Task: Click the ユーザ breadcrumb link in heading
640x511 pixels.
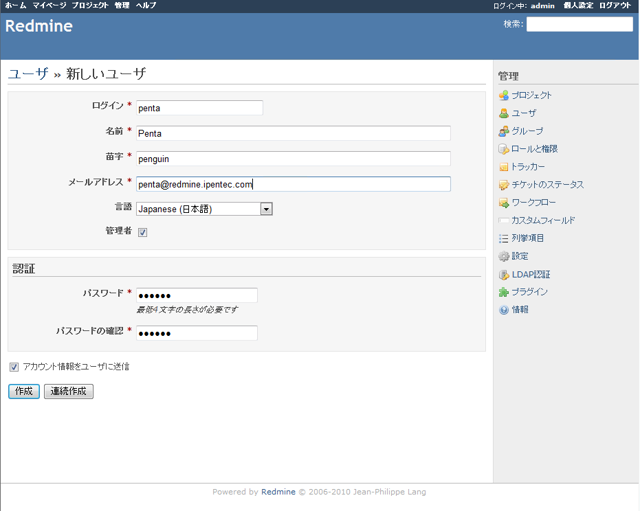Action: point(28,74)
